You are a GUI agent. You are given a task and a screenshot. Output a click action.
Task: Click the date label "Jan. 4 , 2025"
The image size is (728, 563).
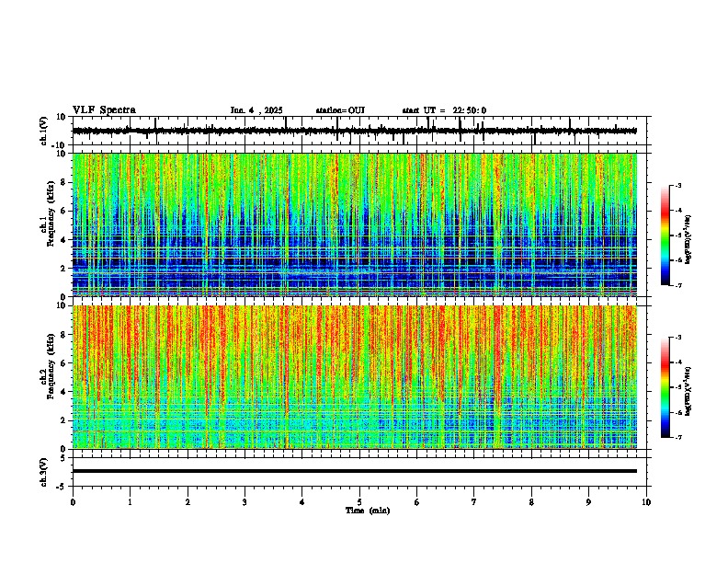pyautogui.click(x=256, y=110)
